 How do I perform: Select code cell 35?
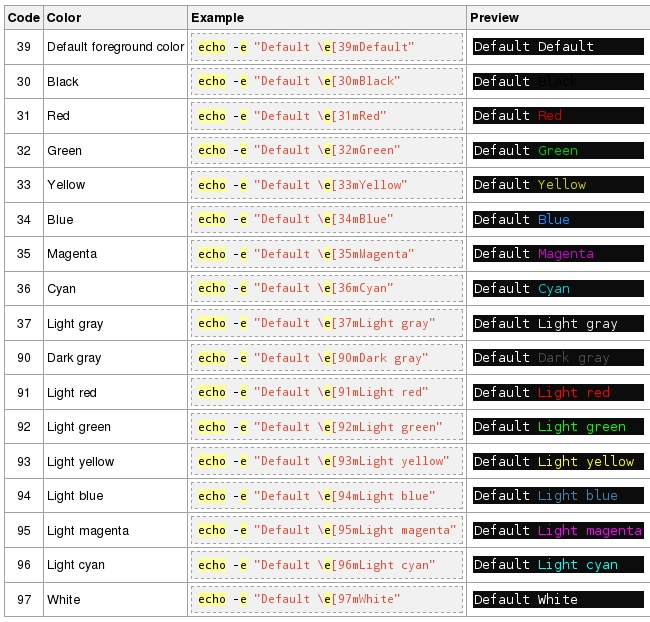click(x=24, y=254)
